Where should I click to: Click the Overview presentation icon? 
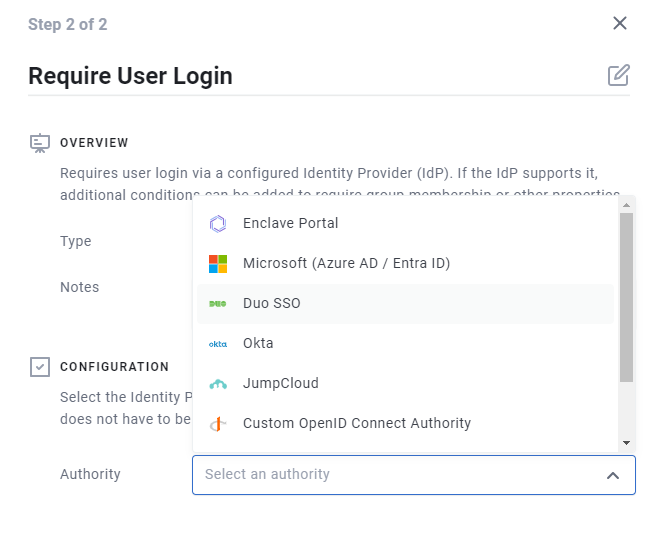[40, 143]
